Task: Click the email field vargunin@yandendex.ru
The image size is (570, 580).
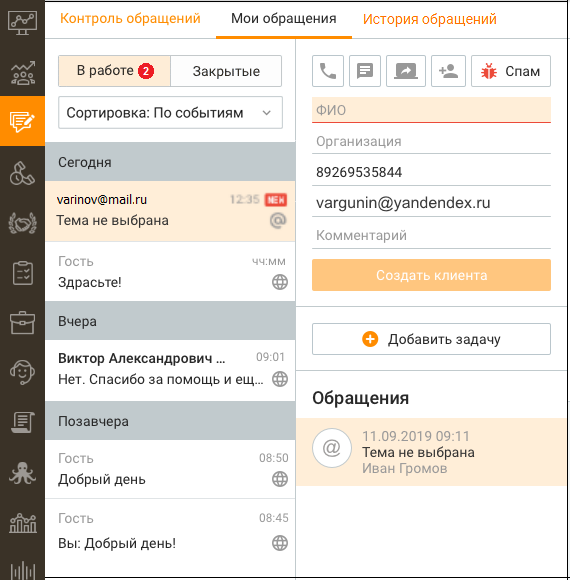Action: click(x=431, y=203)
